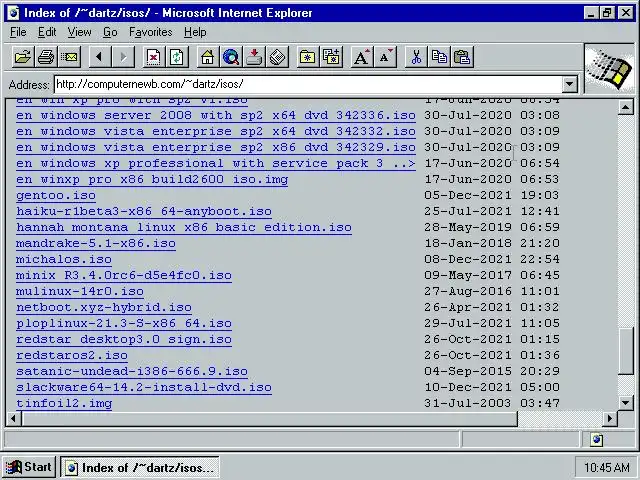This screenshot has width=640, height=480.
Task: Open the redstar desktop3.0 sign.iso link
Action: [124, 340]
